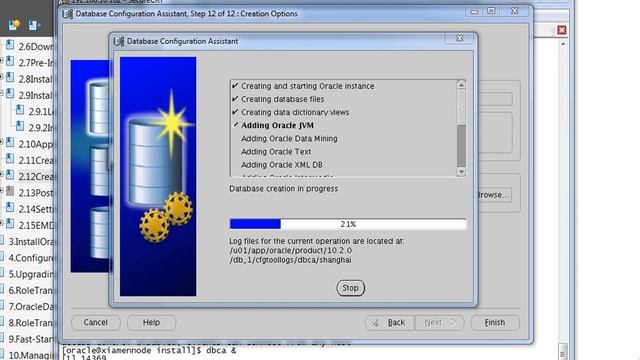The image size is (640, 360).
Task: Select 'Creating and starting Oracle instance' step
Action: [307, 86]
